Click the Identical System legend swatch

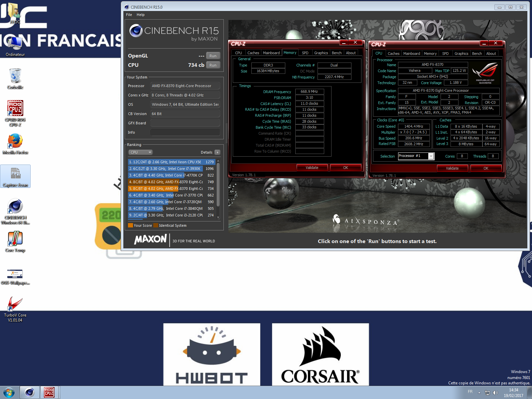pyautogui.click(x=156, y=225)
